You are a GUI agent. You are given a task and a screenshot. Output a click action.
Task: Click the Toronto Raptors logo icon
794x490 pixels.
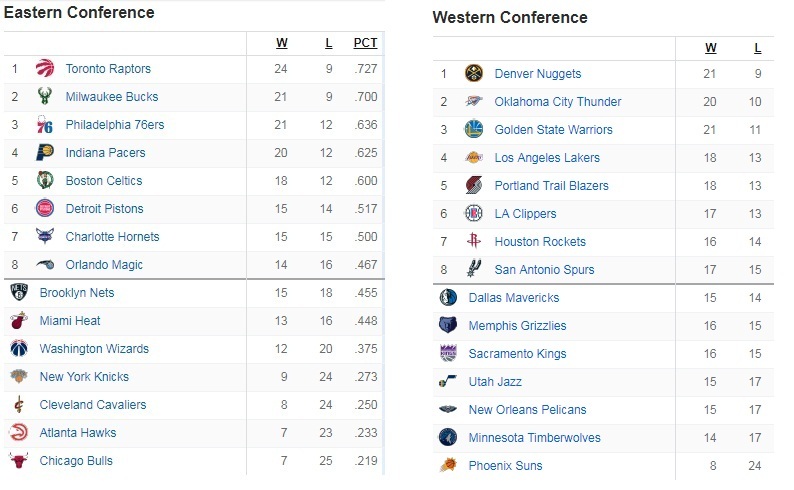45,68
